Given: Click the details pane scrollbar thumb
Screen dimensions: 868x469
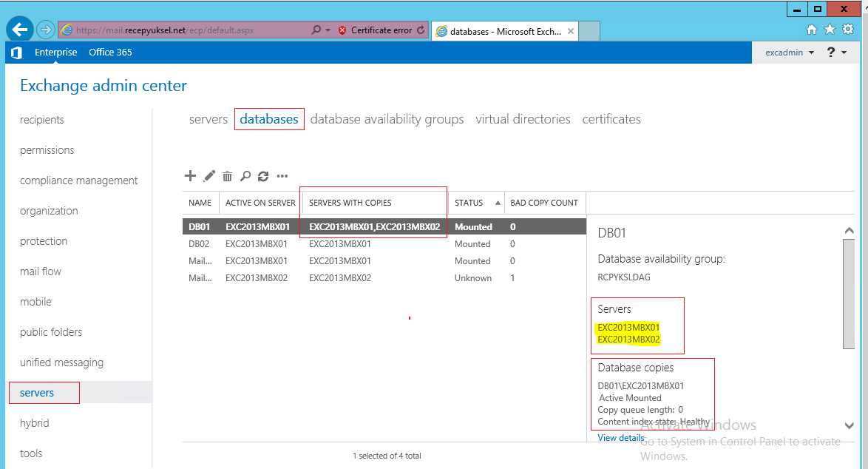Looking at the screenshot, I should (x=849, y=294).
